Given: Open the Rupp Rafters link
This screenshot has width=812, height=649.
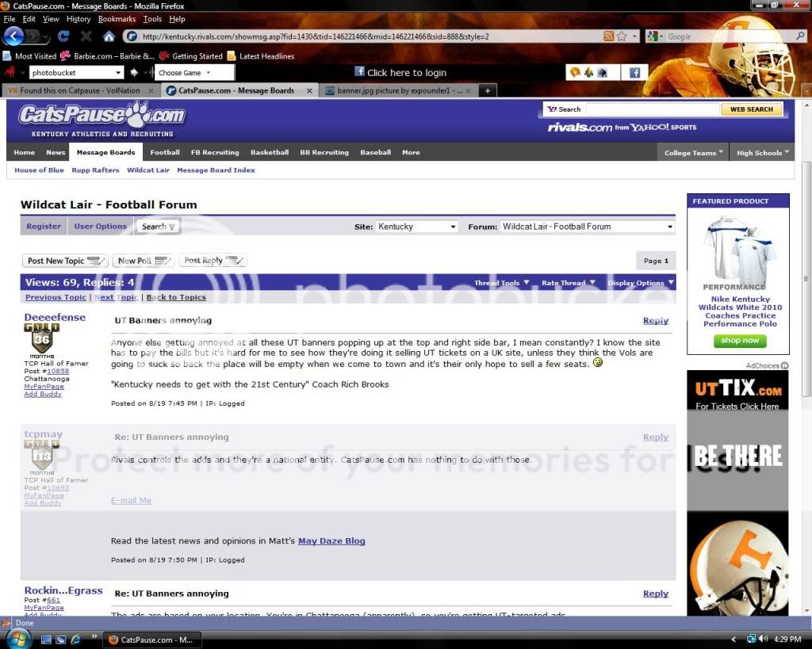Looking at the screenshot, I should tap(95, 170).
